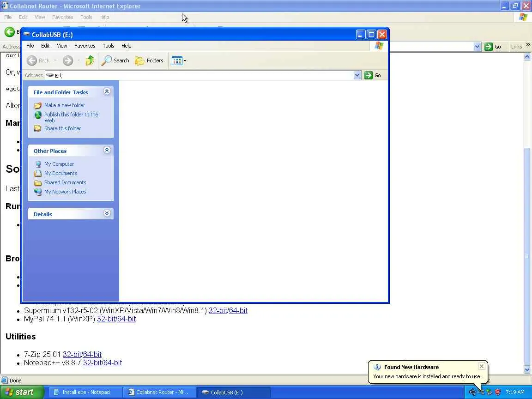This screenshot has width=532, height=399.
Task: Open Forward history dropdown arrow in CollabUSB
Action: (x=79, y=60)
